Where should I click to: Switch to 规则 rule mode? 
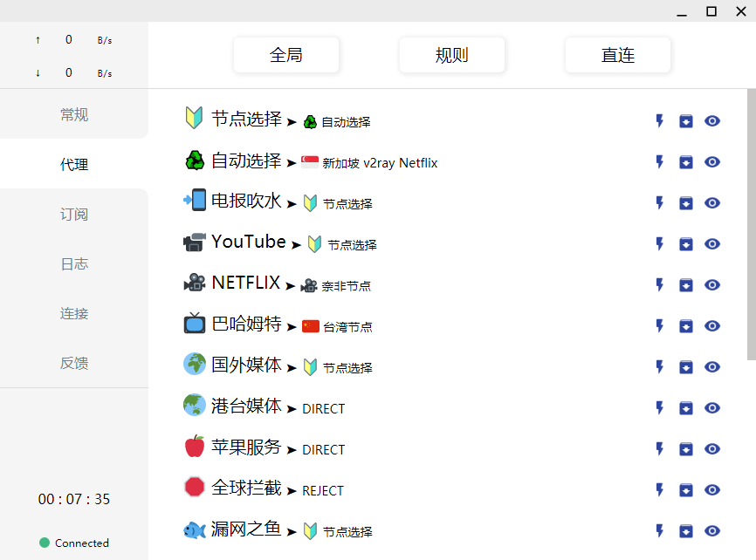click(x=452, y=55)
